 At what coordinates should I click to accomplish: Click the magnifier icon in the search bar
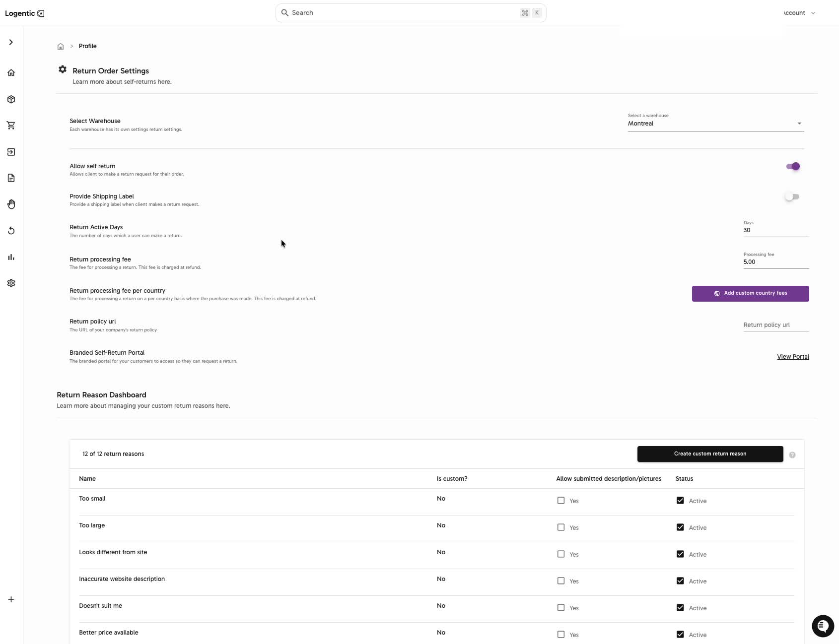tap(284, 13)
